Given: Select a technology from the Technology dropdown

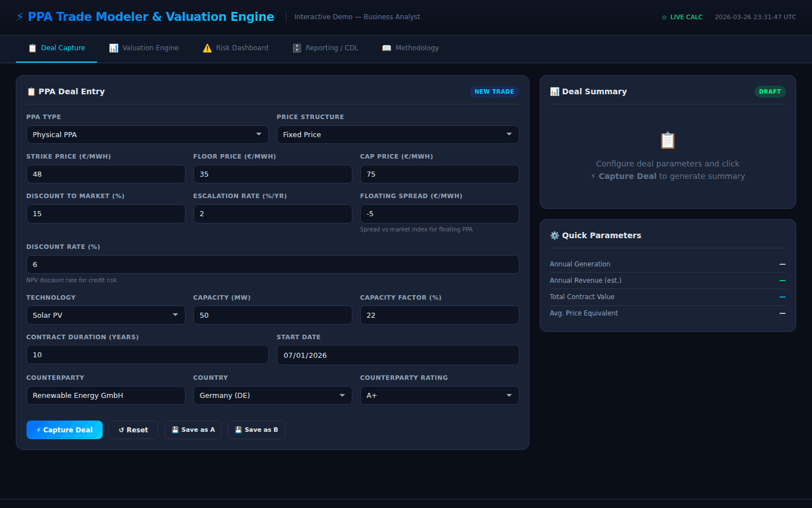Looking at the screenshot, I should (105, 315).
